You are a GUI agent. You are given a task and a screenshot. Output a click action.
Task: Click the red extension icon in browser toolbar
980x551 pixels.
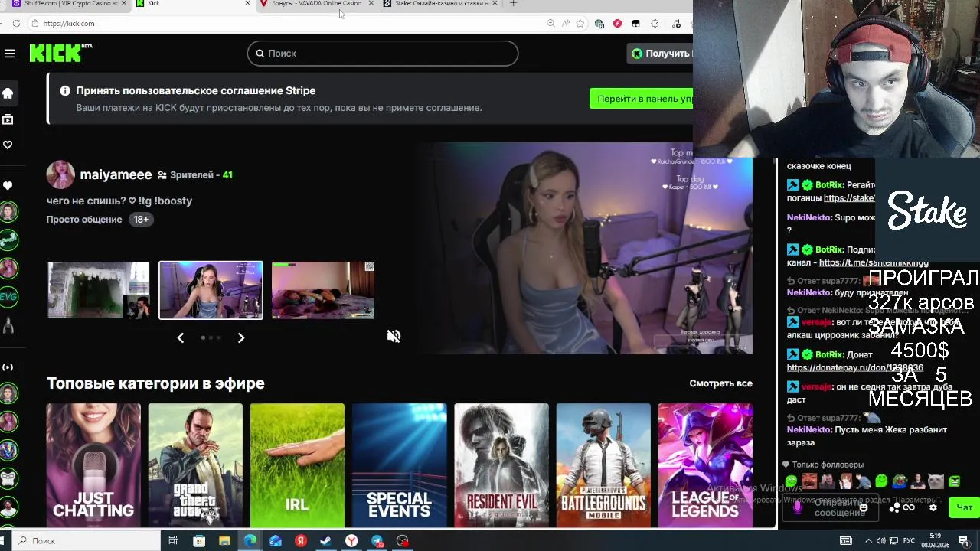[617, 24]
